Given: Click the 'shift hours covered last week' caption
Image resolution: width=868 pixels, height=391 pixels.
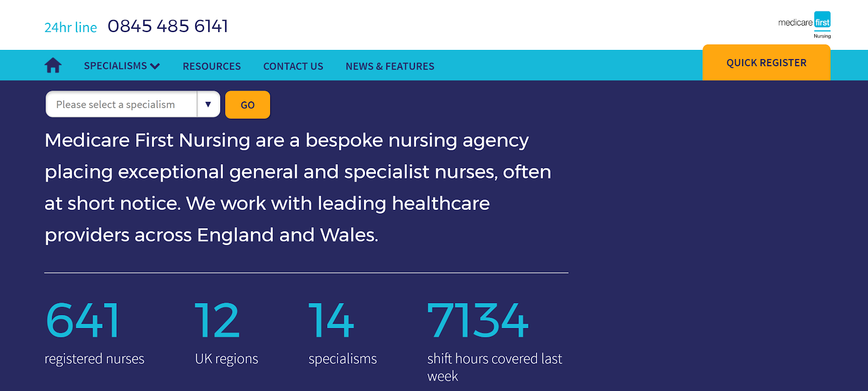Looking at the screenshot, I should 495,367.
